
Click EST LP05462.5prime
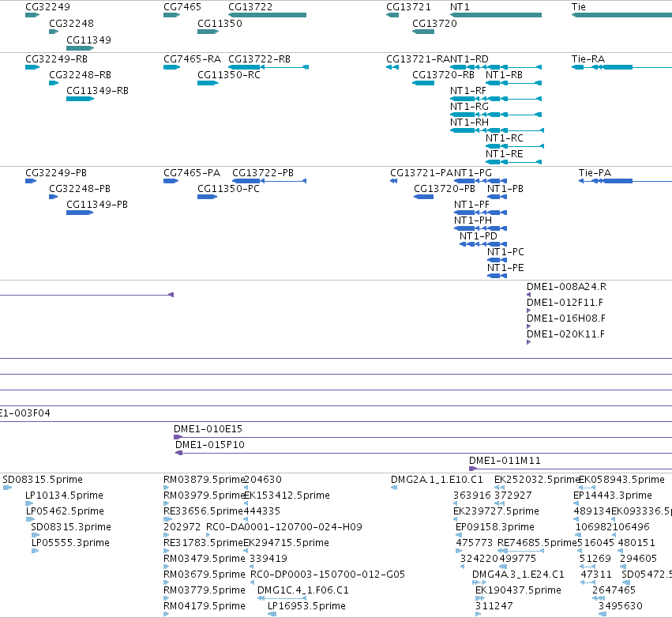65,511
